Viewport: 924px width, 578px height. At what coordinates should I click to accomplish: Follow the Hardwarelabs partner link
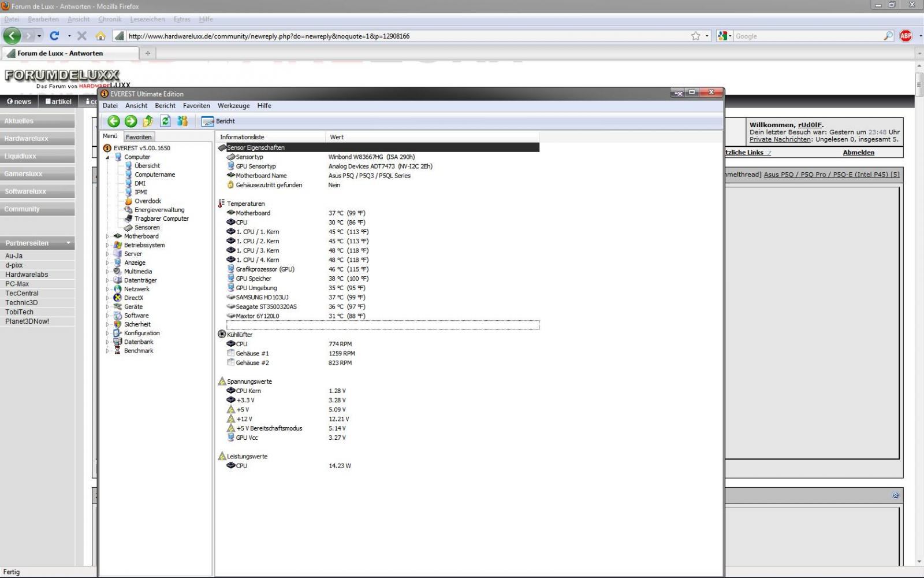click(27, 275)
